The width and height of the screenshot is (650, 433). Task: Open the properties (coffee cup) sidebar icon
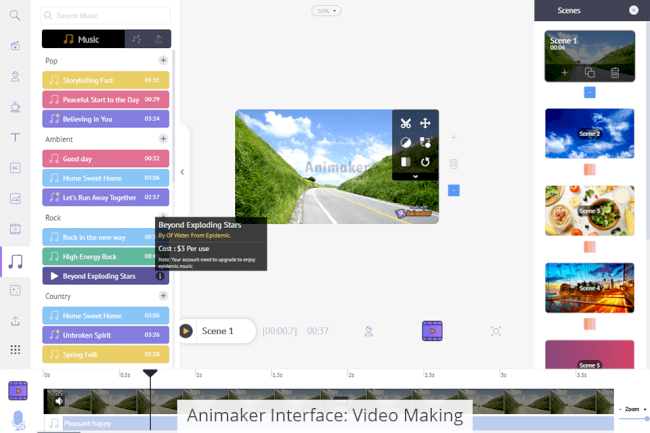15,107
